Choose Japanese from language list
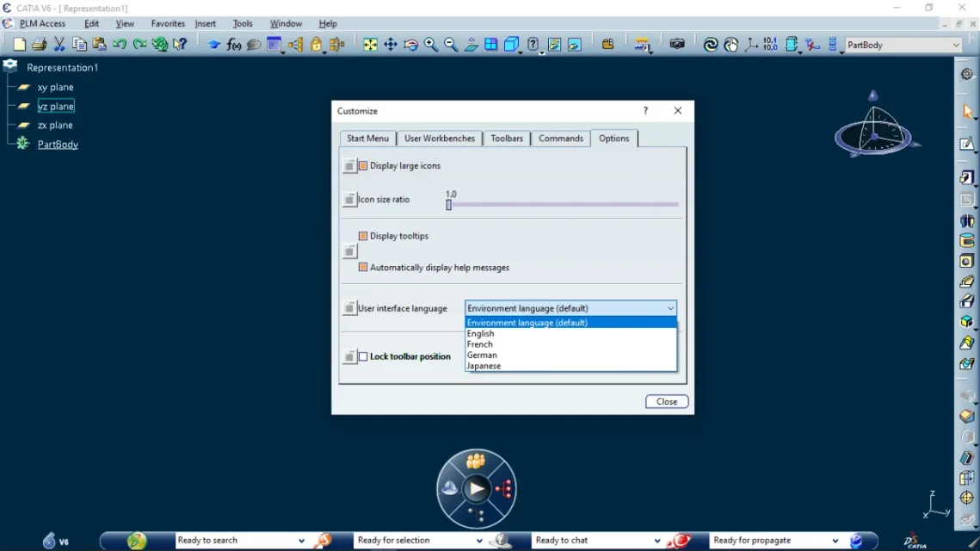The width and height of the screenshot is (980, 551). tap(570, 366)
